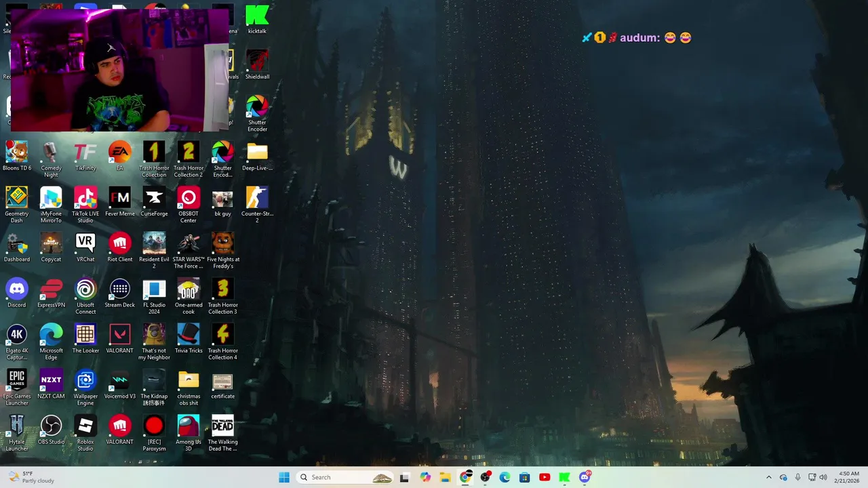This screenshot has width=868, height=488.
Task: Open the volume control in system tray
Action: point(823,477)
